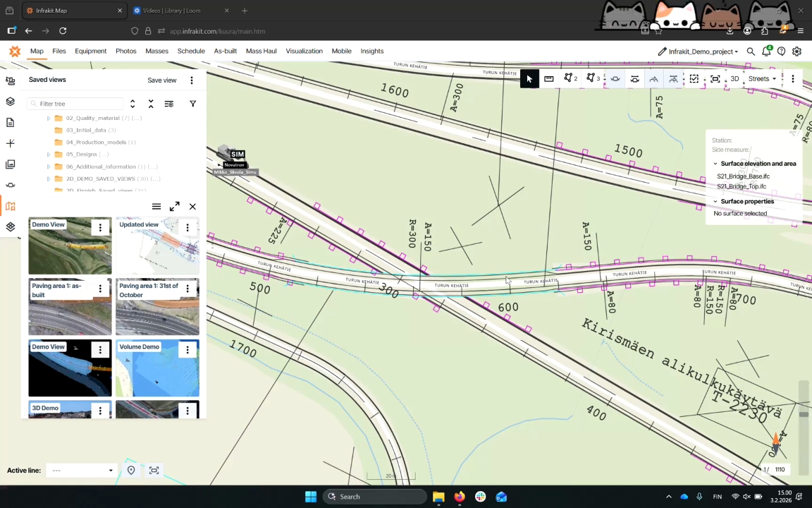The width and height of the screenshot is (812, 508).
Task: Click S21_Bridge_Base.ifc surface link
Action: coord(743,176)
